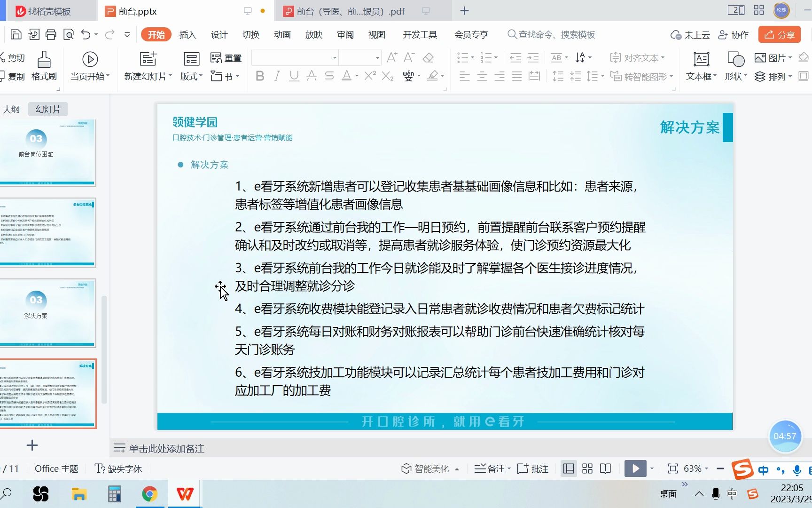Image resolution: width=812 pixels, height=508 pixels.
Task: Toggle underline formatting
Action: [294, 76]
